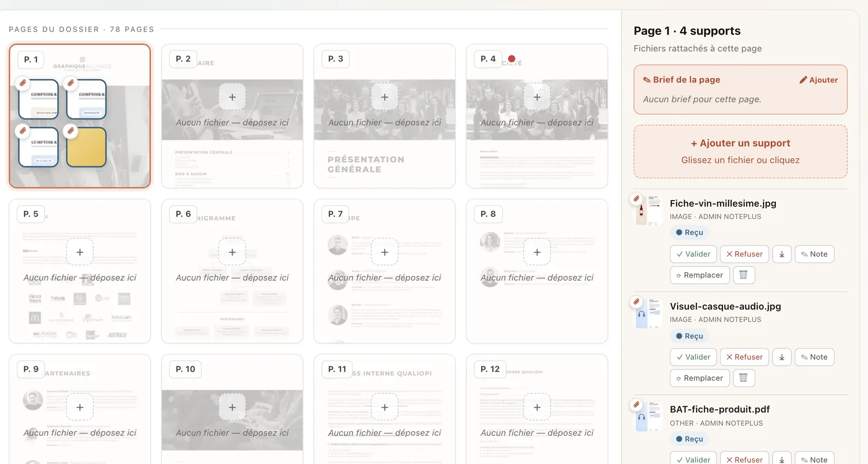This screenshot has width=868, height=464.
Task: Download the Visuel-casque-audio.jpg file
Action: pos(782,357)
